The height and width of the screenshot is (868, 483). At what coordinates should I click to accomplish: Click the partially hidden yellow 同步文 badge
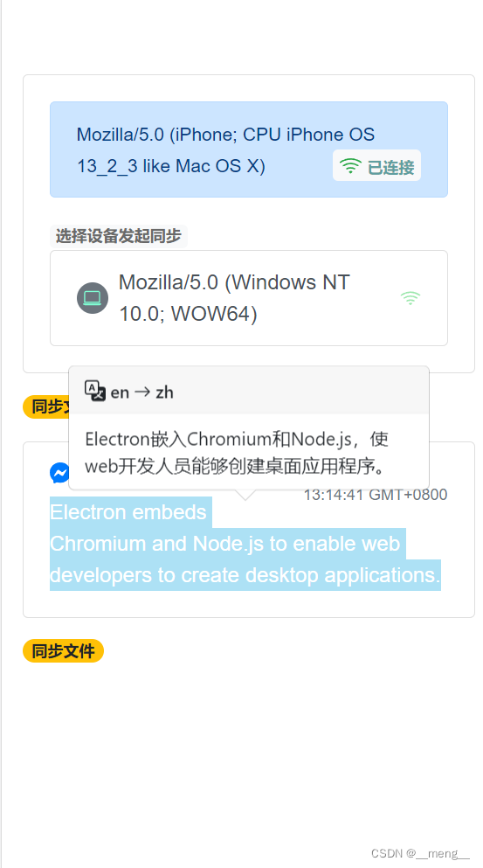pos(46,406)
